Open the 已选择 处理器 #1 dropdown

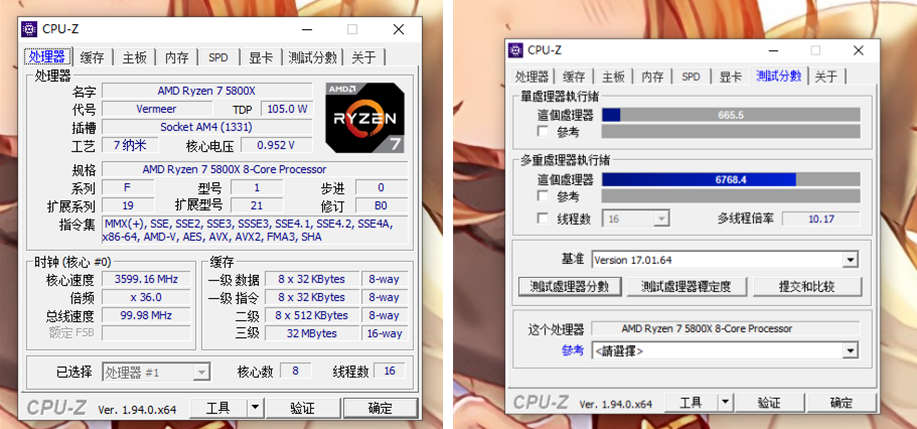pos(202,372)
